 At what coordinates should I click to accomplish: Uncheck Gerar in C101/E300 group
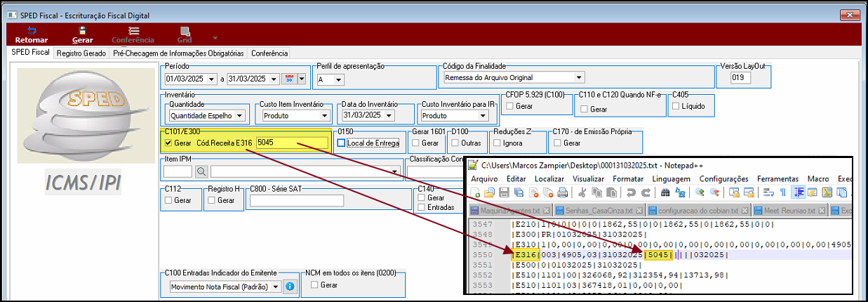168,143
